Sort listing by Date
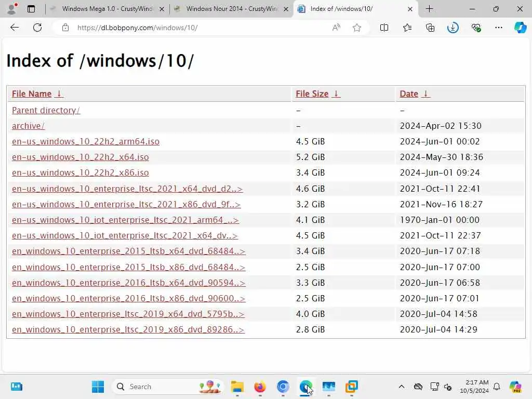 [x=408, y=94]
